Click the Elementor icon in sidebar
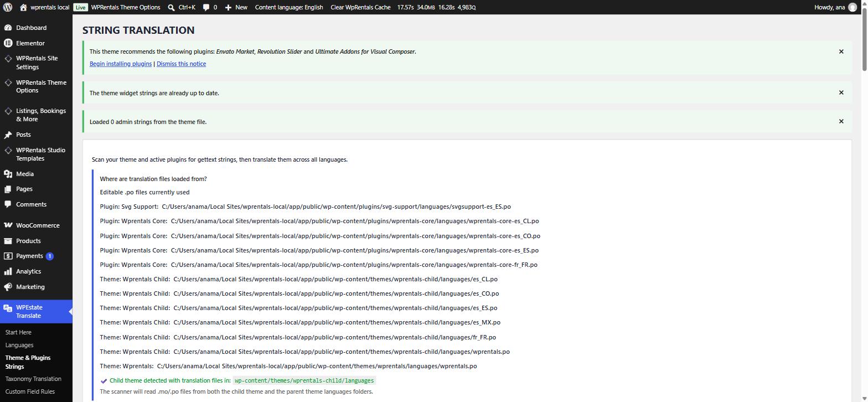This screenshot has height=402, width=868. pos(8,43)
